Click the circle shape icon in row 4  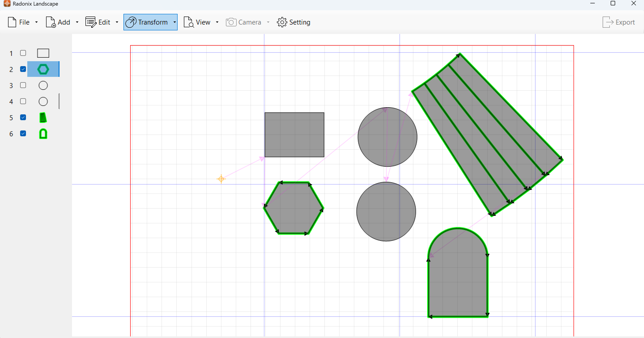point(43,101)
